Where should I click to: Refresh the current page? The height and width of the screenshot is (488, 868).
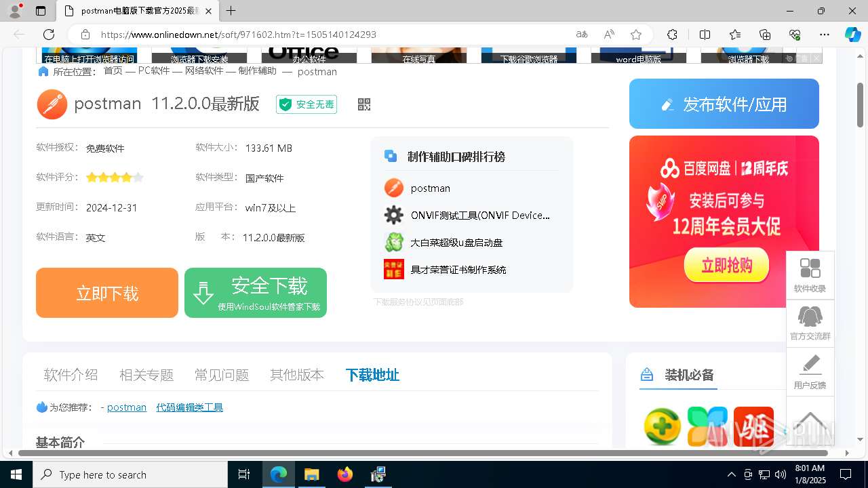coord(49,35)
